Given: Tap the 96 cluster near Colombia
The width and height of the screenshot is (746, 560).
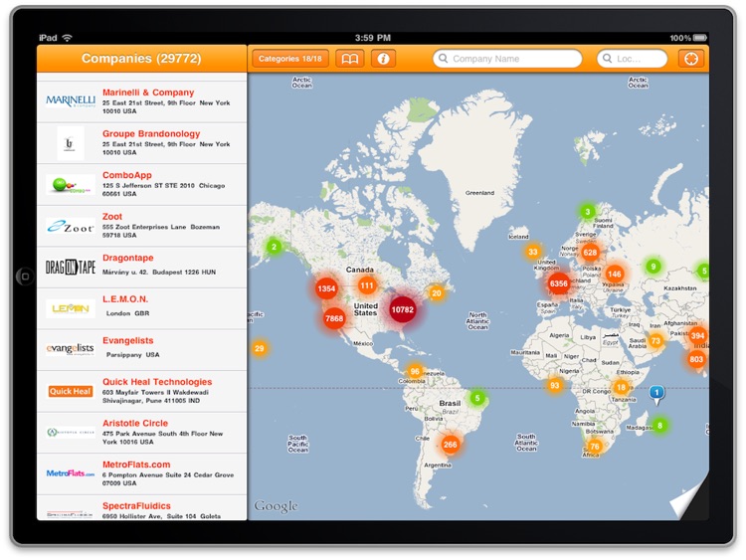Looking at the screenshot, I should (415, 371).
